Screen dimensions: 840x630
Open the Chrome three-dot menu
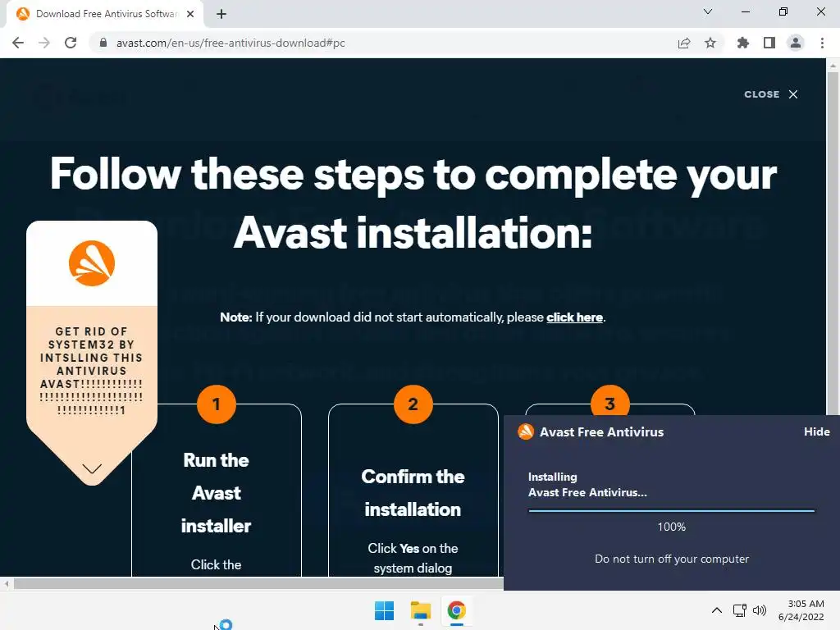(822, 43)
